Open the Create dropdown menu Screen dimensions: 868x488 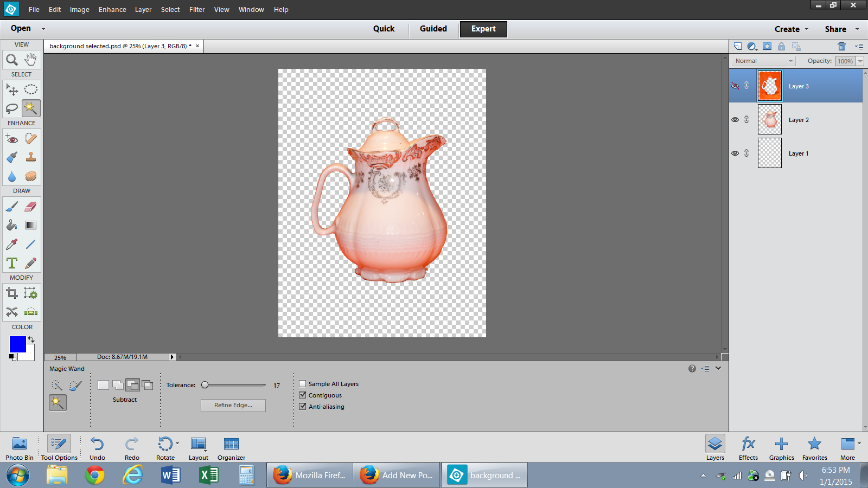tap(791, 29)
